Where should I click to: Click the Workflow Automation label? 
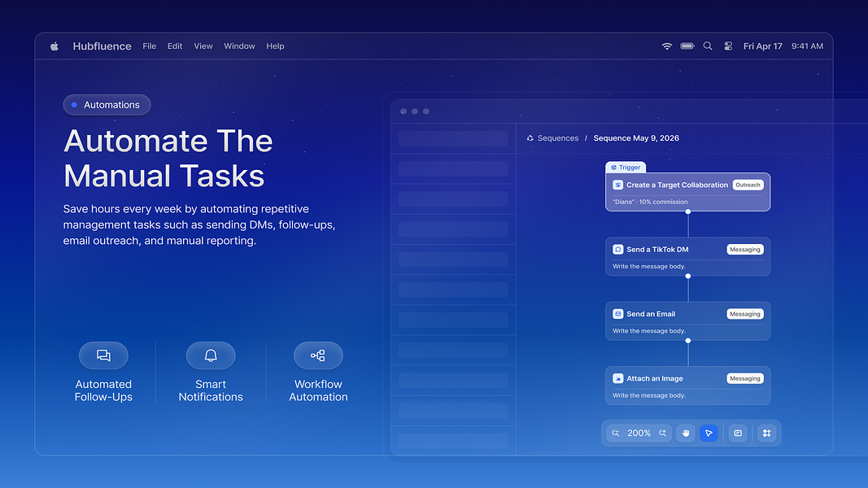pos(318,390)
